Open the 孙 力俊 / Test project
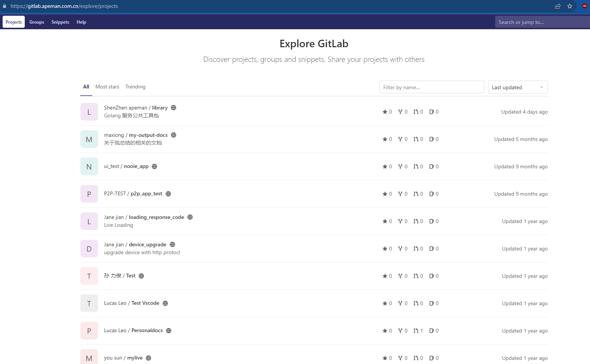The image size is (590, 364). 120,276
